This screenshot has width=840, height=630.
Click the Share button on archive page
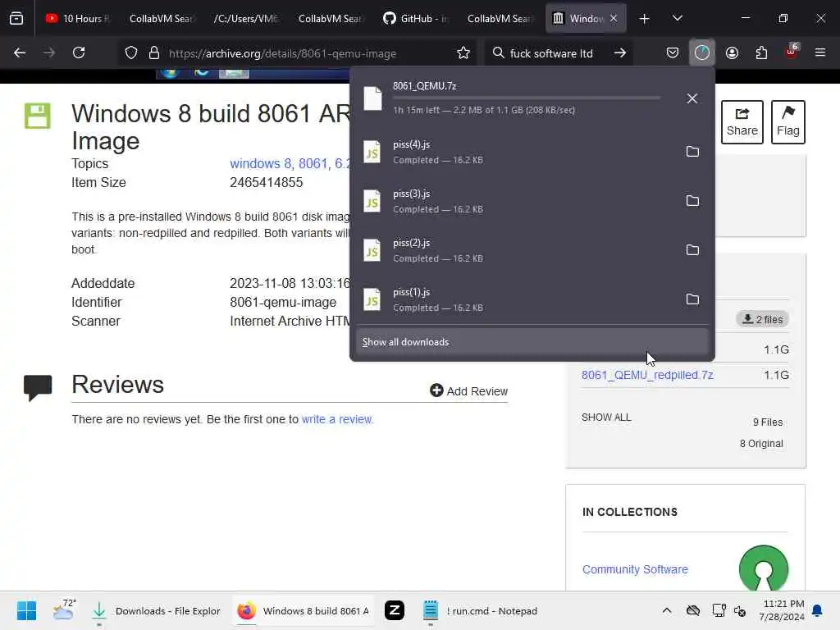click(x=742, y=122)
